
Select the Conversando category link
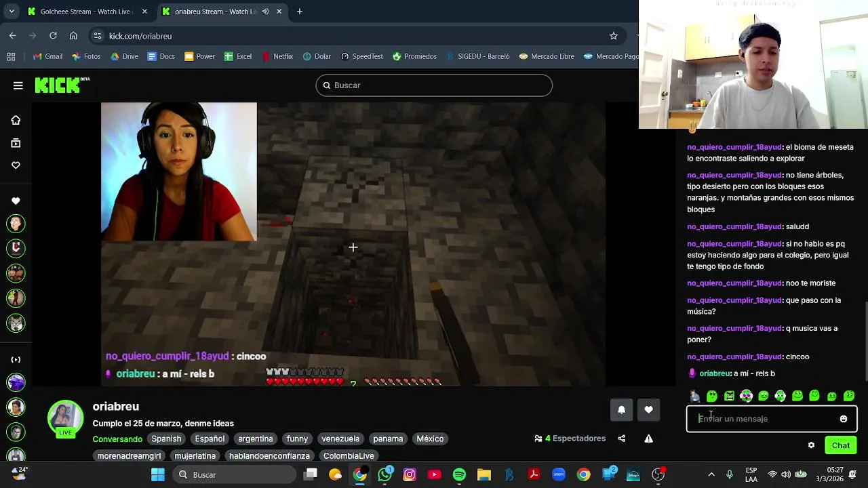click(x=117, y=439)
